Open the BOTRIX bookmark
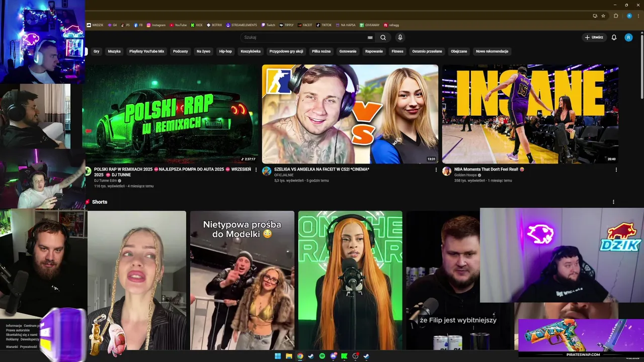Viewport: 644px width, 362px height. click(214, 25)
